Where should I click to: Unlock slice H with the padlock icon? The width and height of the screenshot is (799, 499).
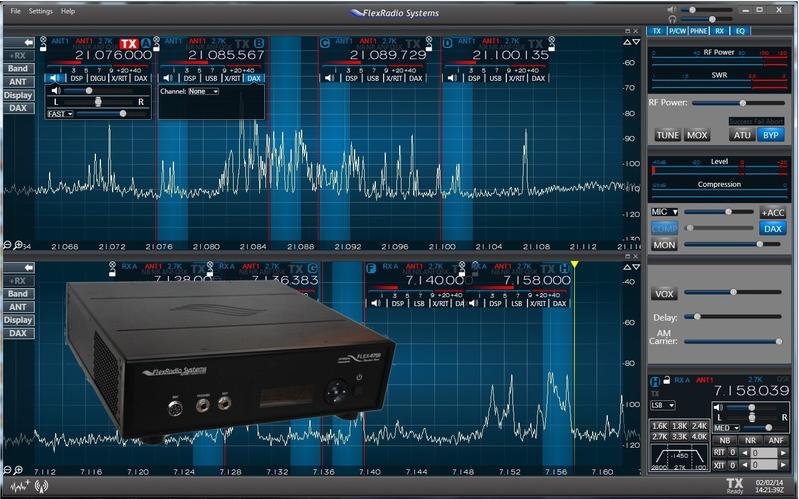[667, 379]
